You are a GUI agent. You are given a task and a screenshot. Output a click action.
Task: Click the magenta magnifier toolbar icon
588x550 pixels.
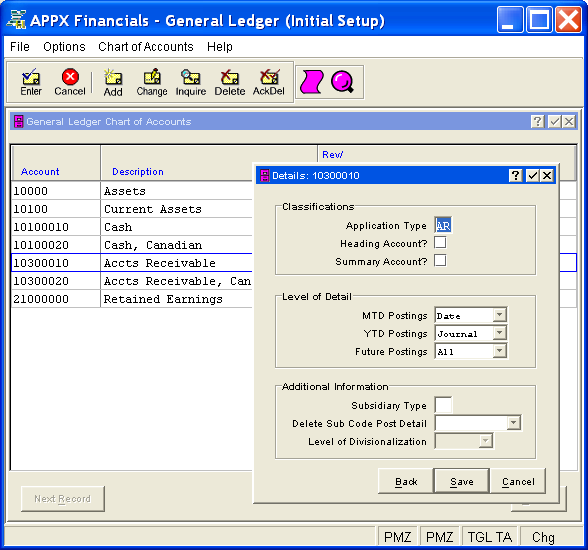click(x=342, y=82)
